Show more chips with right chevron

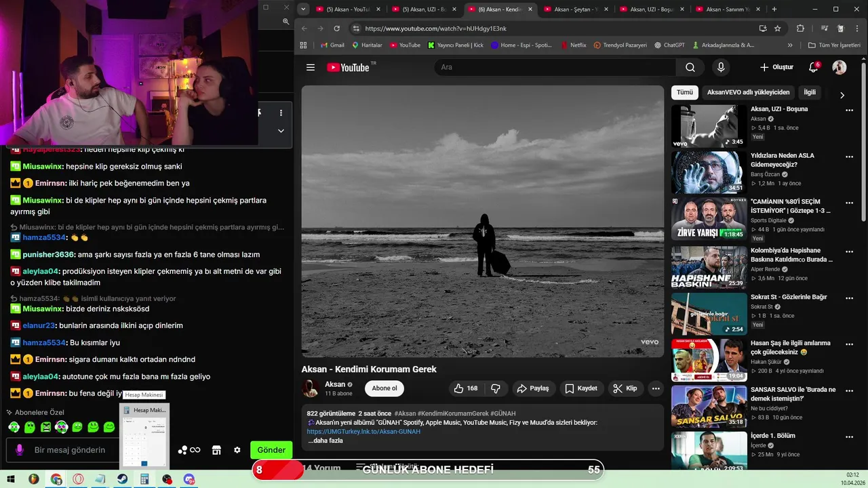(x=842, y=95)
